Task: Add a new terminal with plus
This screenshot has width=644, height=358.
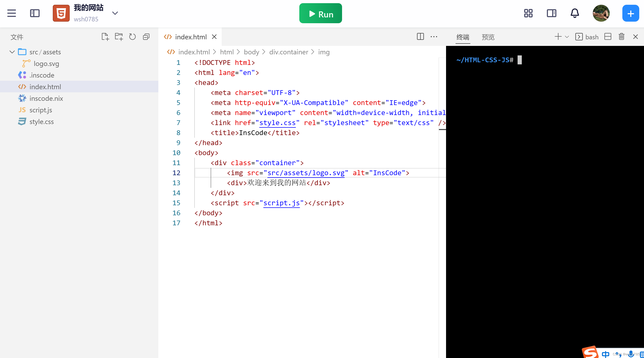Action: tap(558, 37)
